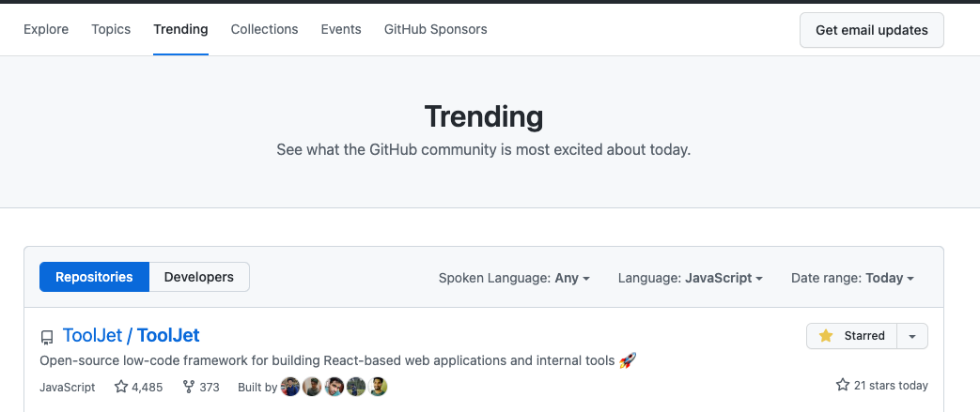This screenshot has width=980, height=412.
Task: Toggle the Starred button for ToolJet
Action: pyautogui.click(x=851, y=336)
